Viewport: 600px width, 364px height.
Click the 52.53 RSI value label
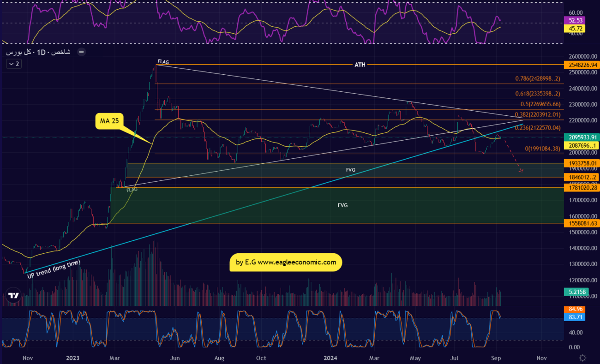(x=574, y=21)
